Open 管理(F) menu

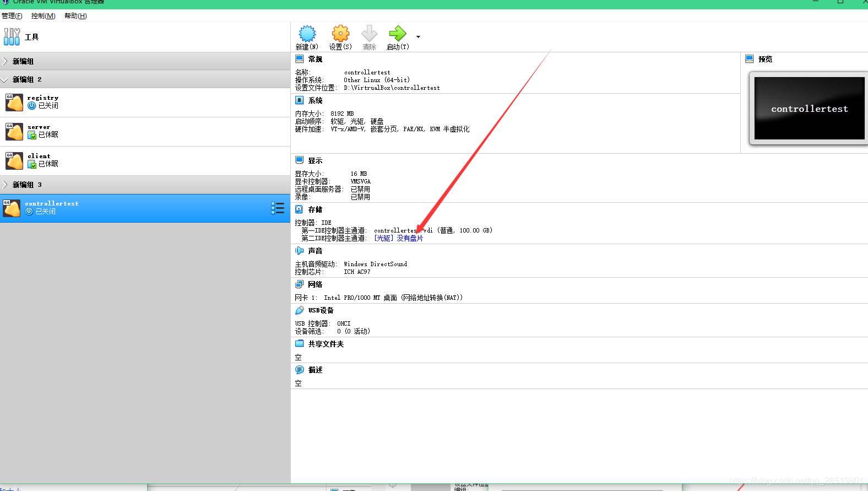pos(12,15)
